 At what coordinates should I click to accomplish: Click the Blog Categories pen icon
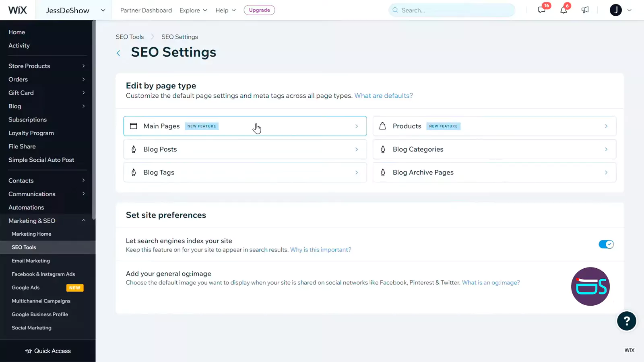point(383,149)
